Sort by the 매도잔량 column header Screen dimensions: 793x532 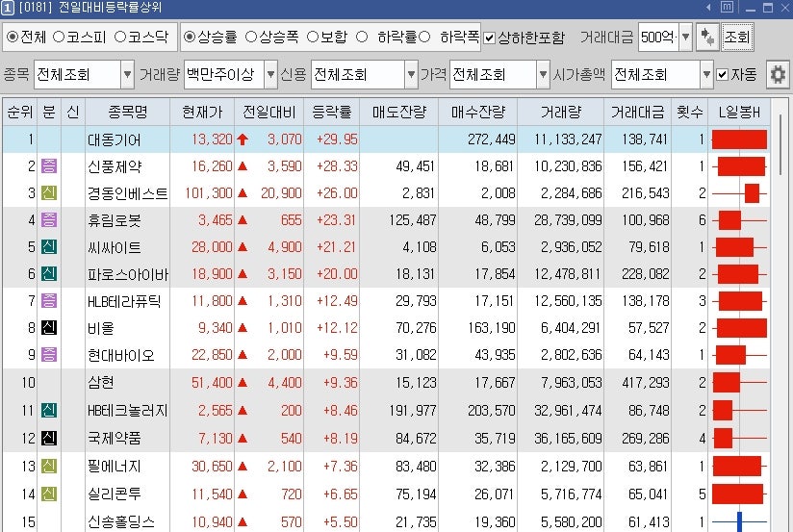[399, 112]
